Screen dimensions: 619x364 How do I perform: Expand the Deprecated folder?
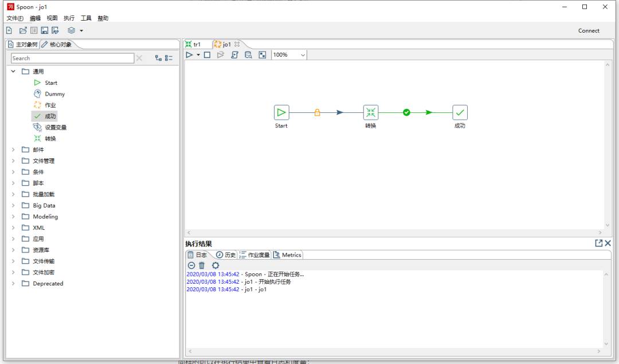pyautogui.click(x=13, y=284)
